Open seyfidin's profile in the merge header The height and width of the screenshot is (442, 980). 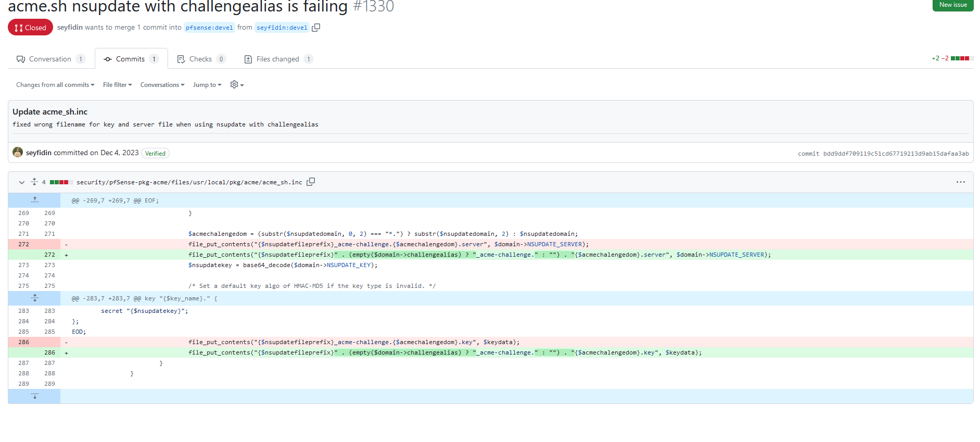[x=70, y=27]
